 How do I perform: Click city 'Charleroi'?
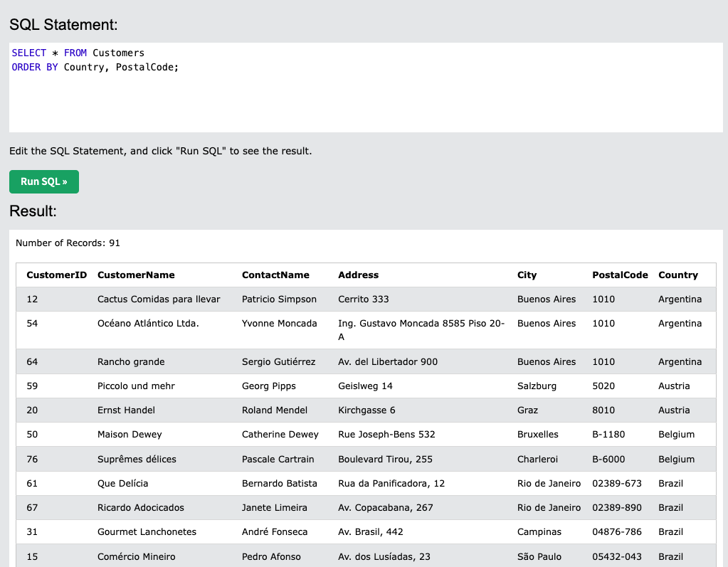tap(537, 459)
